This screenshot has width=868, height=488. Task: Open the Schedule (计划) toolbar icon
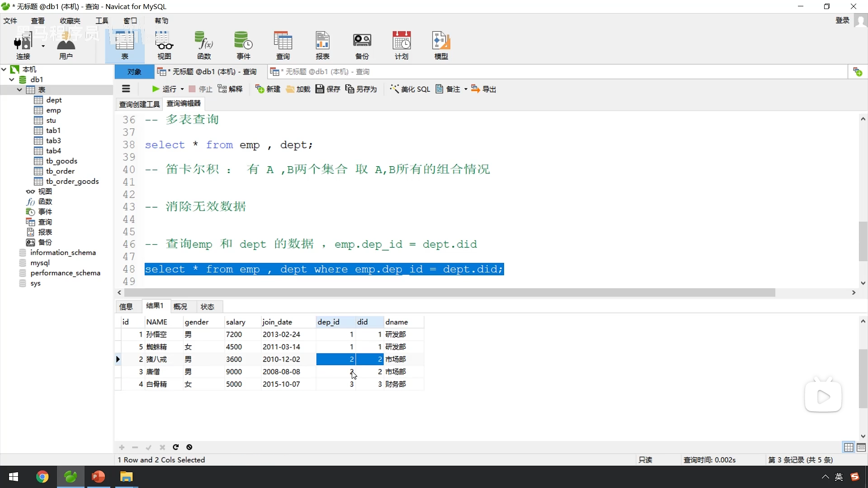[x=401, y=45]
